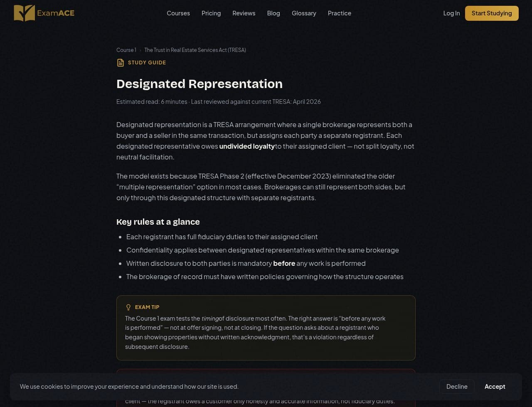The height and width of the screenshot is (407, 532).
Task: Open the Pricing page
Action: coord(211,13)
